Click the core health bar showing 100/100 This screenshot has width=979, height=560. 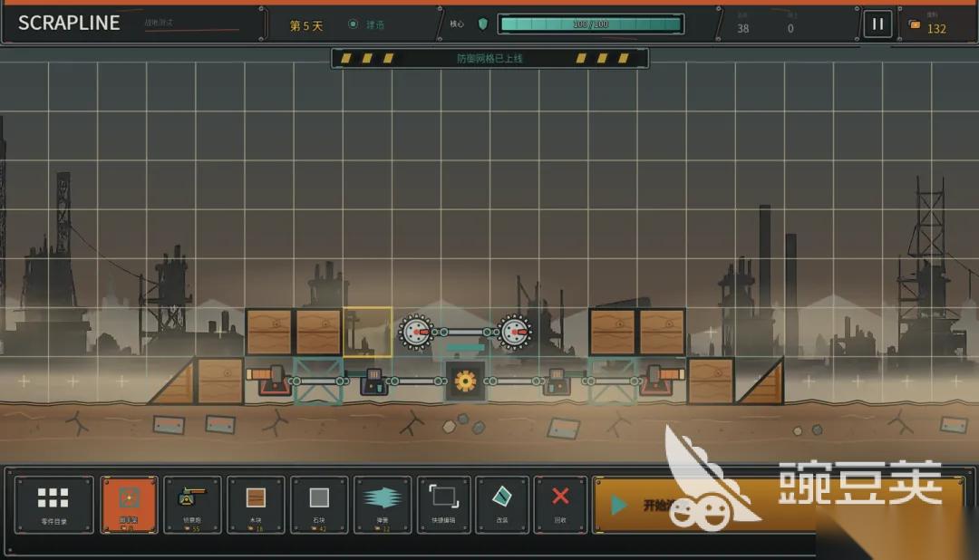point(591,24)
